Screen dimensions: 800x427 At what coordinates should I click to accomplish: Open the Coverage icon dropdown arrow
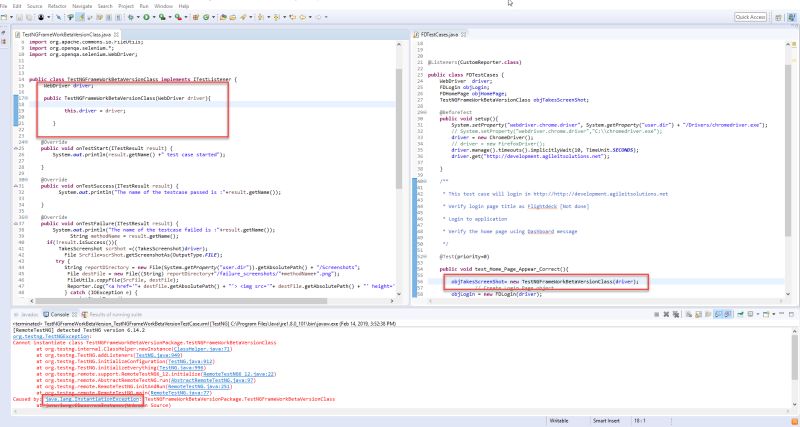click(170, 17)
